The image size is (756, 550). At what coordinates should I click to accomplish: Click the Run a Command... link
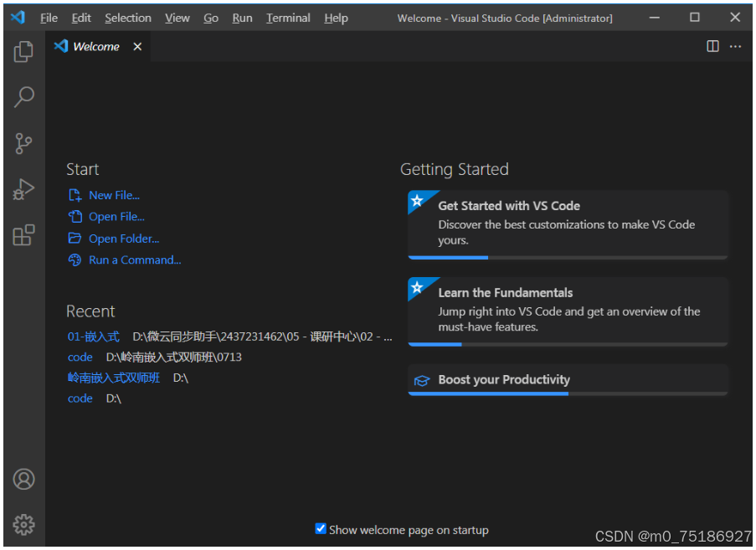coord(135,260)
